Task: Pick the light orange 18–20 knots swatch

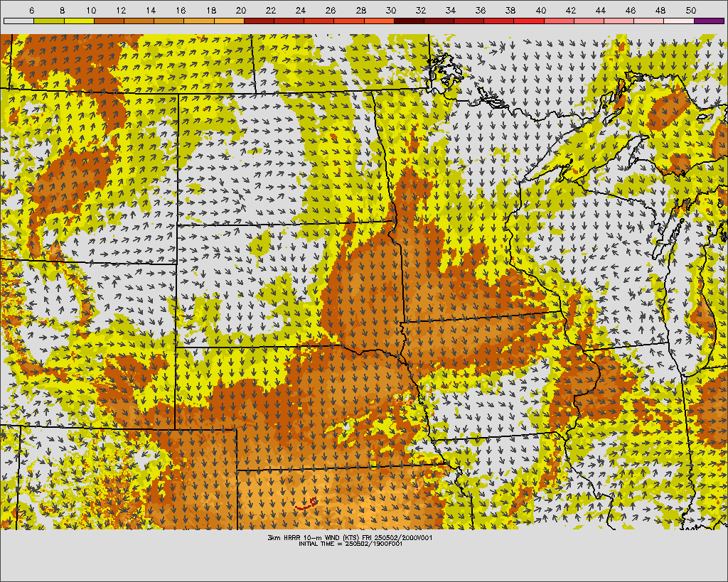Action: [x=229, y=21]
